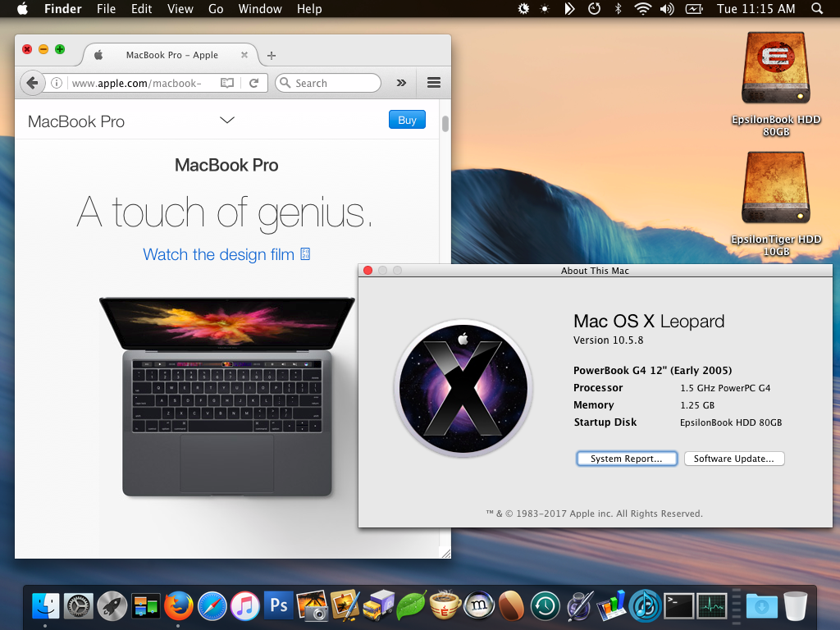Open Time Machine icon in dock
This screenshot has height=630, width=840.
click(x=546, y=606)
